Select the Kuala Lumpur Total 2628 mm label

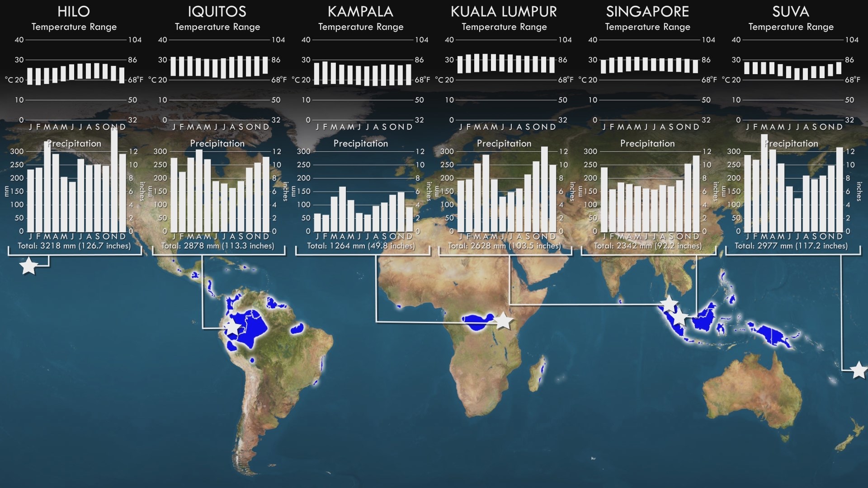click(504, 246)
